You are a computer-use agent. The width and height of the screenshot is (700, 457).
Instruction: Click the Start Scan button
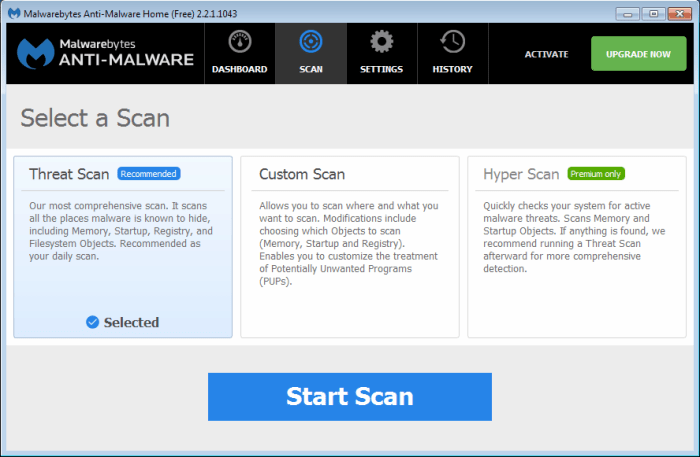coord(350,397)
